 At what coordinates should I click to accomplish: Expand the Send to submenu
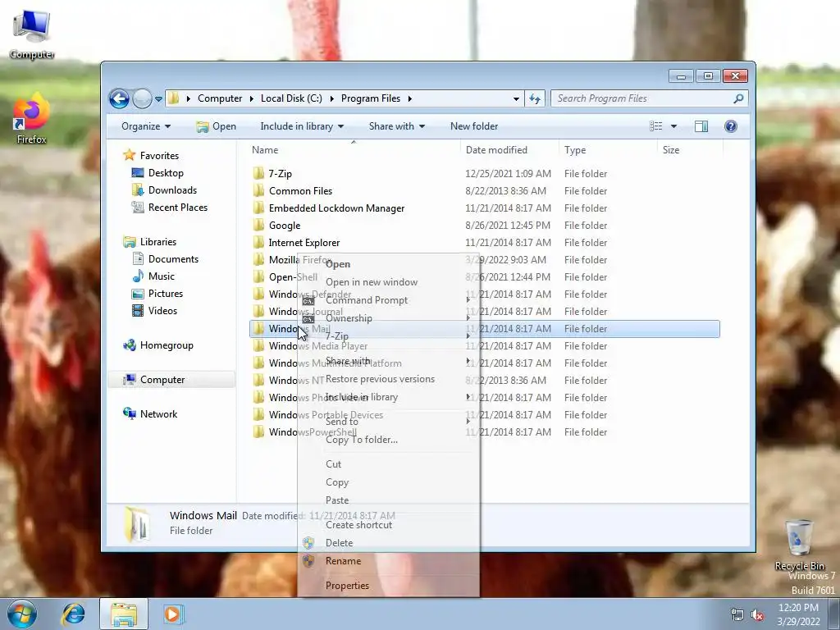click(388, 422)
